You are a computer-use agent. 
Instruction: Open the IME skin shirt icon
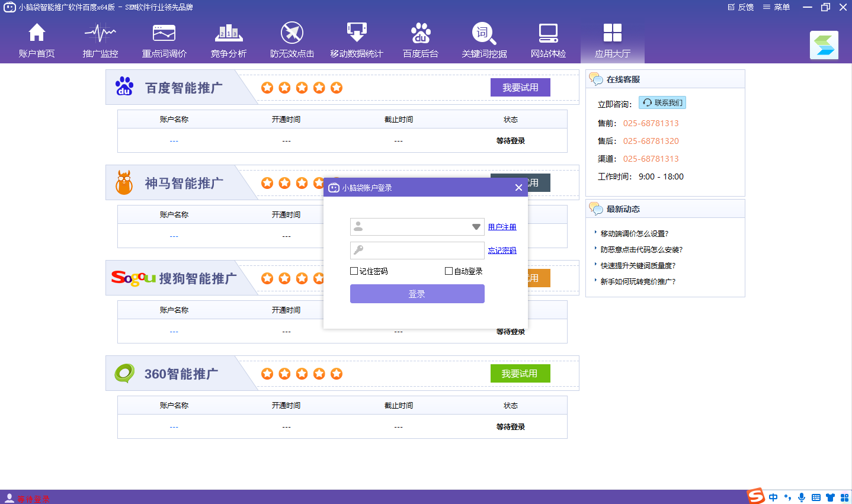pyautogui.click(x=830, y=497)
